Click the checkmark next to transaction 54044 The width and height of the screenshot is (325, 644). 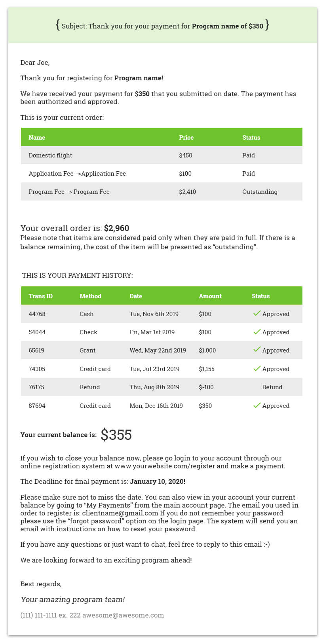257,331
